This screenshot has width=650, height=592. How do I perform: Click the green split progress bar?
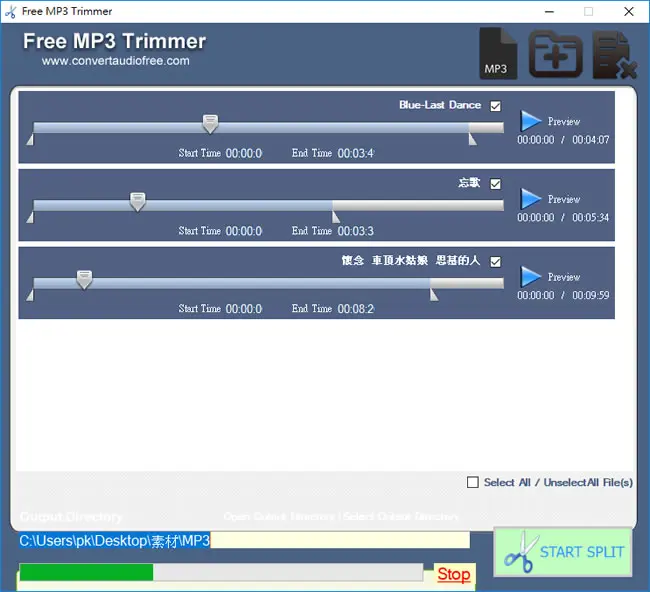point(221,573)
